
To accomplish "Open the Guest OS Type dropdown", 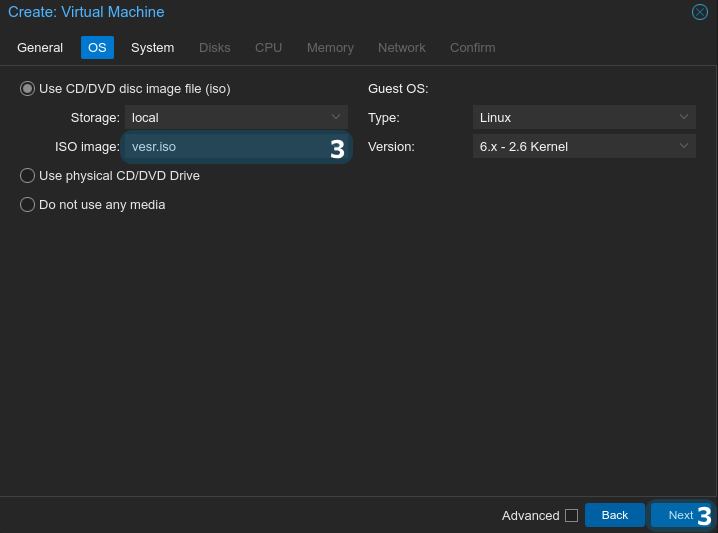I will click(584, 118).
